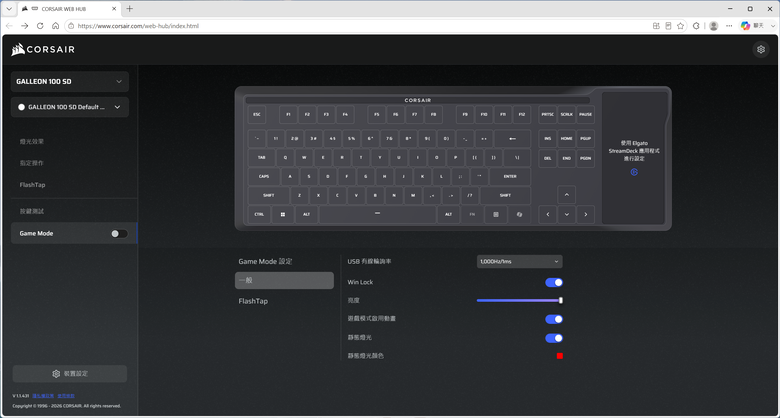Open the 靜態燈光顏色 red color swatch

pos(560,356)
